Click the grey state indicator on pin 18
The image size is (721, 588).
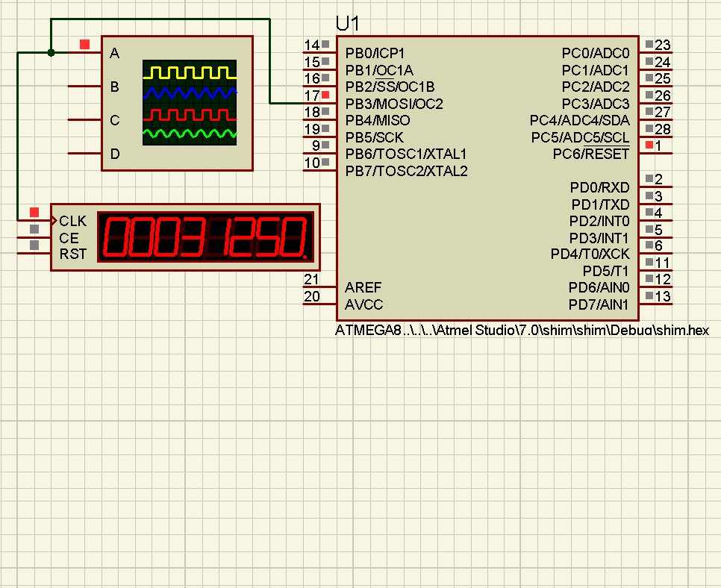325,111
